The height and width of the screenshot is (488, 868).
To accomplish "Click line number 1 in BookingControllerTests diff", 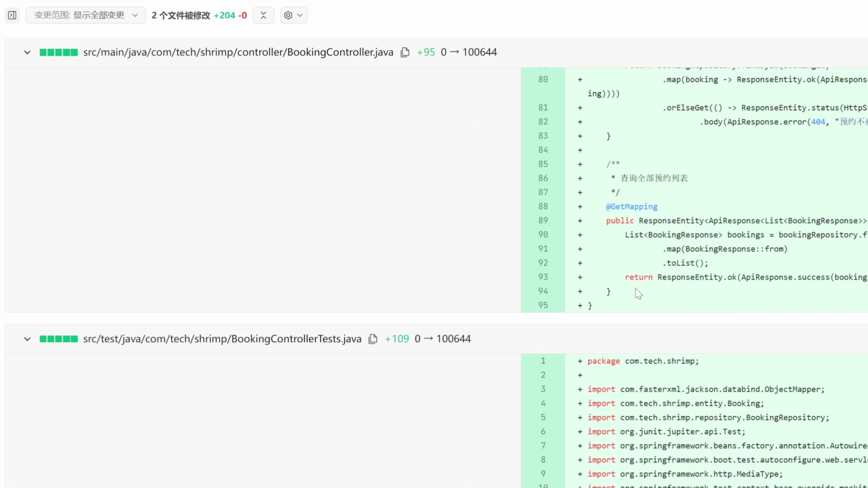I will click(543, 361).
